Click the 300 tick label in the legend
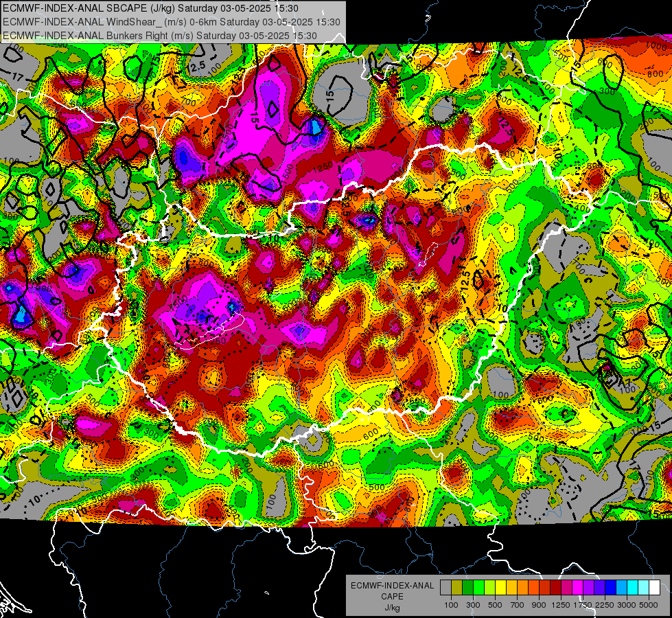The height and width of the screenshot is (618, 672). [473, 605]
